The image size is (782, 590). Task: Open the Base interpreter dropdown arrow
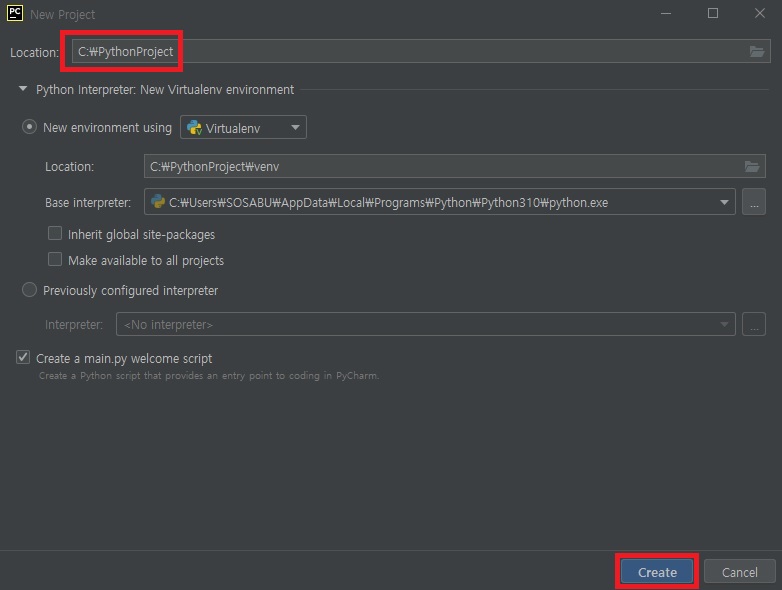click(724, 202)
